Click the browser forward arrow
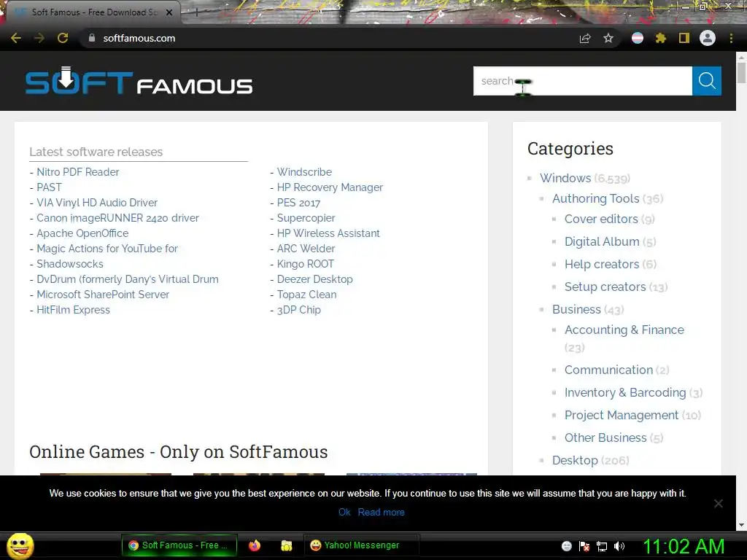The height and width of the screenshot is (560, 747). (x=39, y=38)
